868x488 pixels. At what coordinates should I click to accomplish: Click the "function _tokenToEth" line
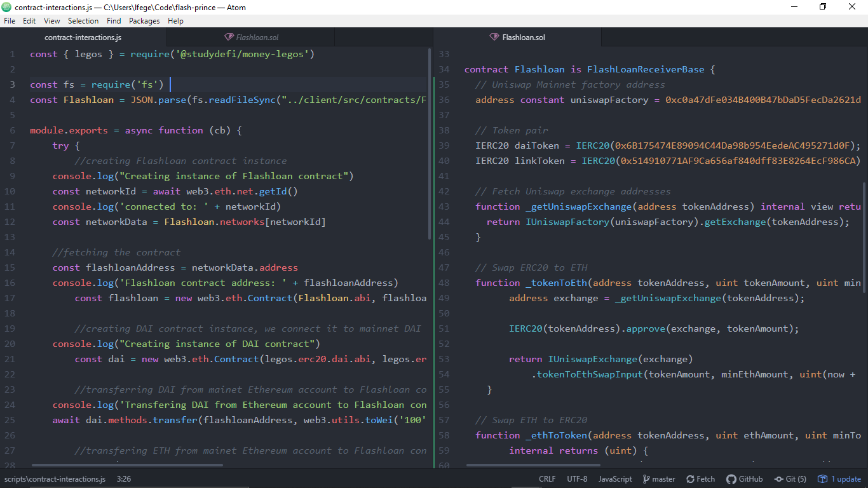[668, 283]
